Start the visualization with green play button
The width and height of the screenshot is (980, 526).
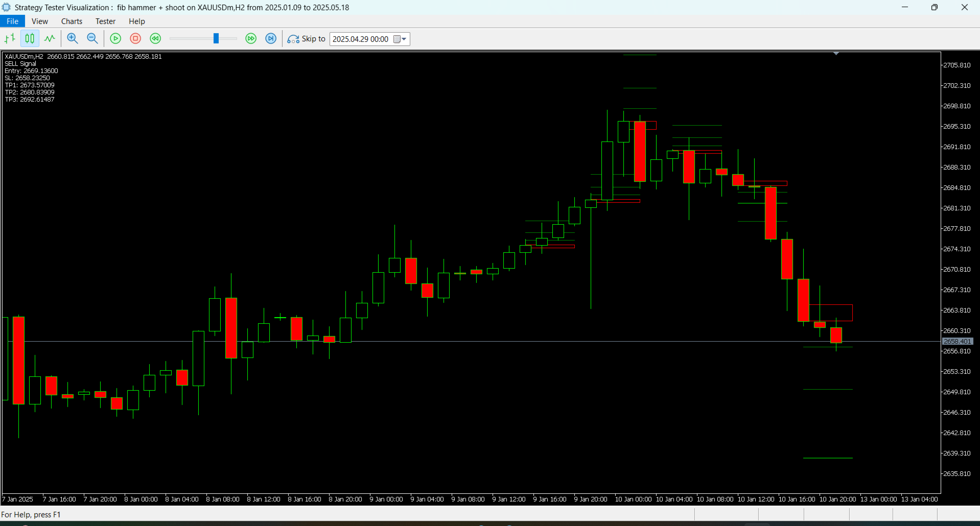coord(115,38)
